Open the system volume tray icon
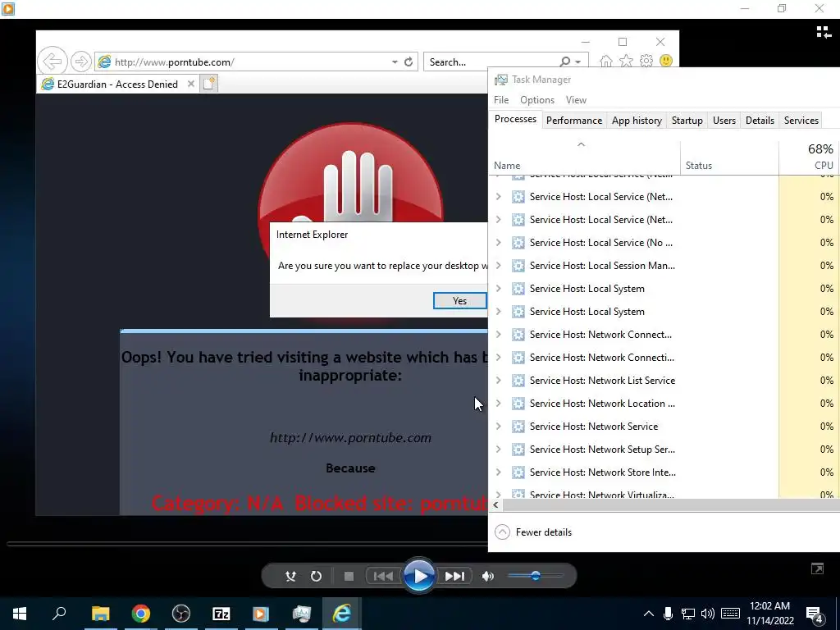This screenshot has width=840, height=630. pyautogui.click(x=708, y=614)
